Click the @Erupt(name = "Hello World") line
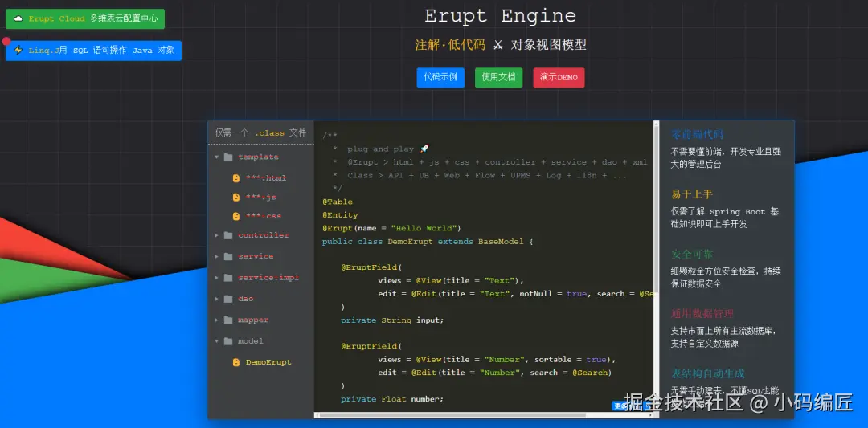Image resolution: width=868 pixels, height=428 pixels. point(391,228)
